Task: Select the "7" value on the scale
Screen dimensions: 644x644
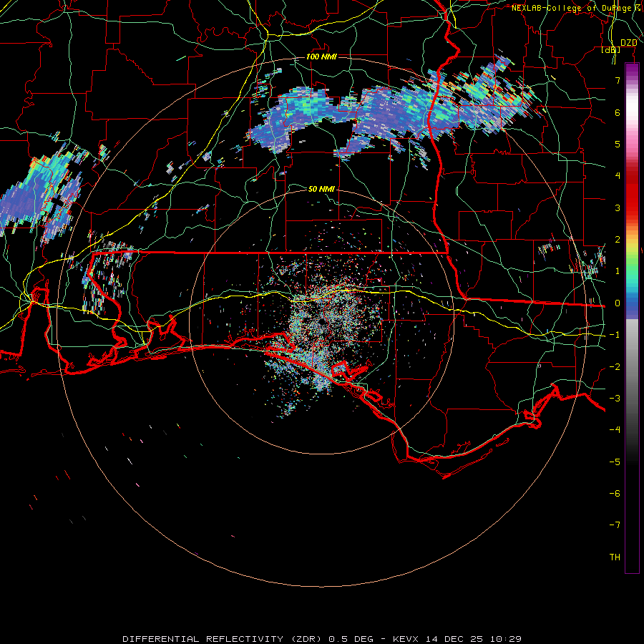Action: [618, 80]
